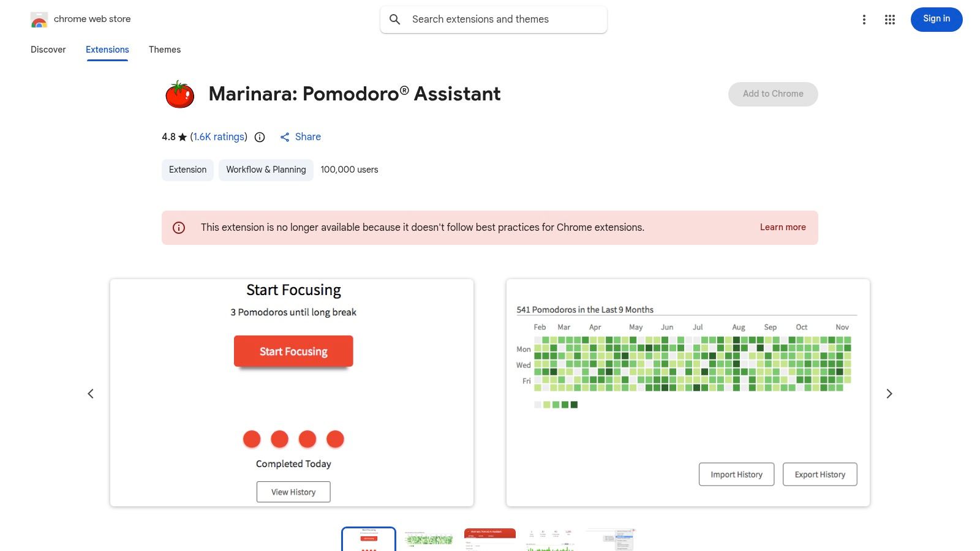Advance to next screenshot with right arrow
Screen dimensions: 980x551
[889, 394]
